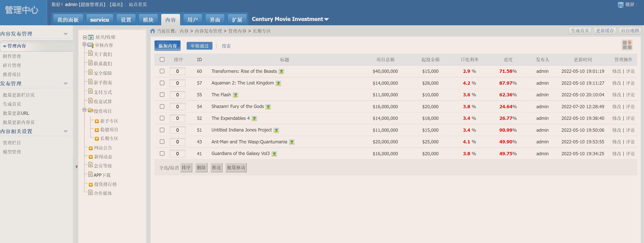This screenshot has height=243, width=644.
Task: Check the box for Aquaman 2: The Lost Kingdom
Action: 162,83
